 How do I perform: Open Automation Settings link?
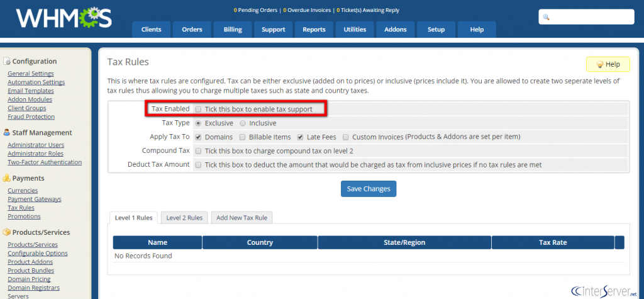click(x=36, y=82)
